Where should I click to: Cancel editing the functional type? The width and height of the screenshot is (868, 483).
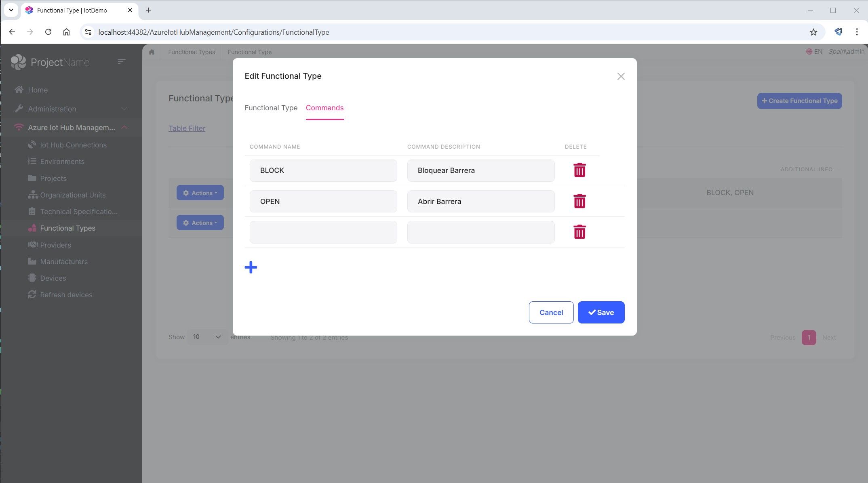click(551, 312)
